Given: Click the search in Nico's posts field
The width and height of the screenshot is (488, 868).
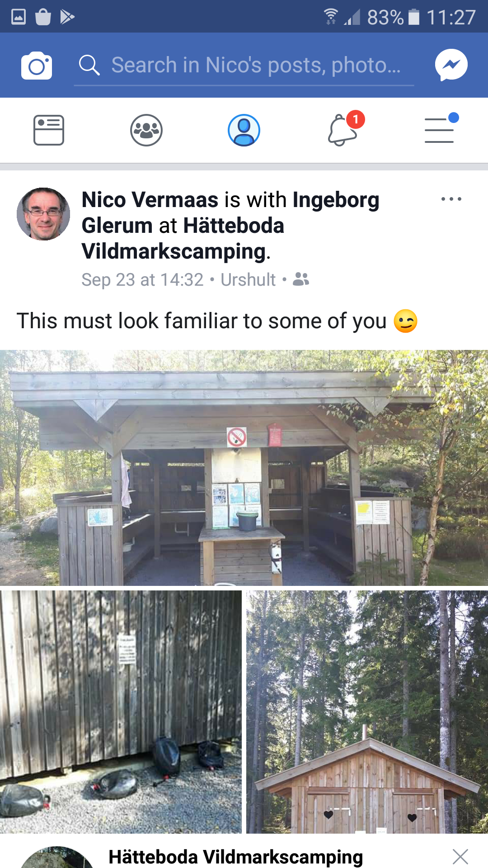Looking at the screenshot, I should click(244, 66).
